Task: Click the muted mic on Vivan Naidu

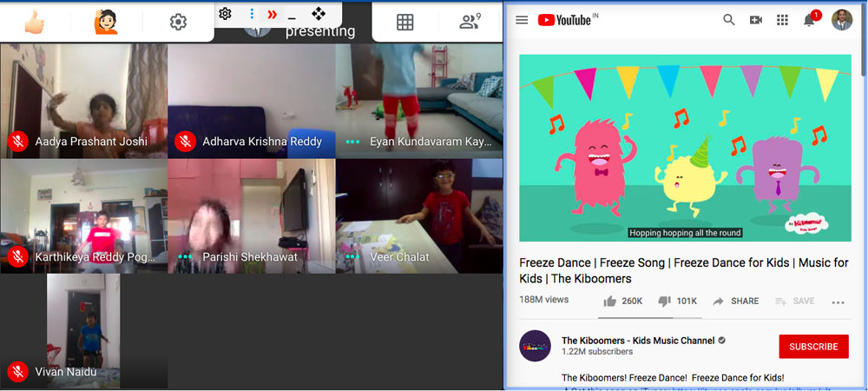Action: 17,372
